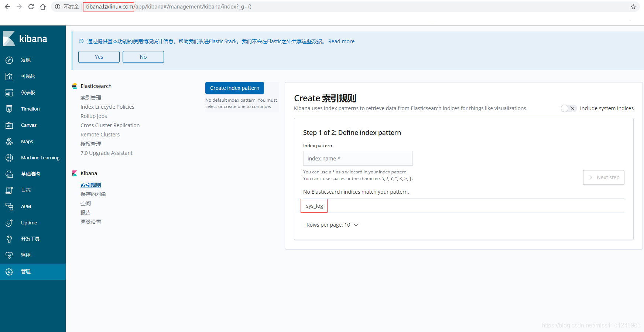Click No on the telemetry banner
The width and height of the screenshot is (644, 332).
tap(143, 57)
